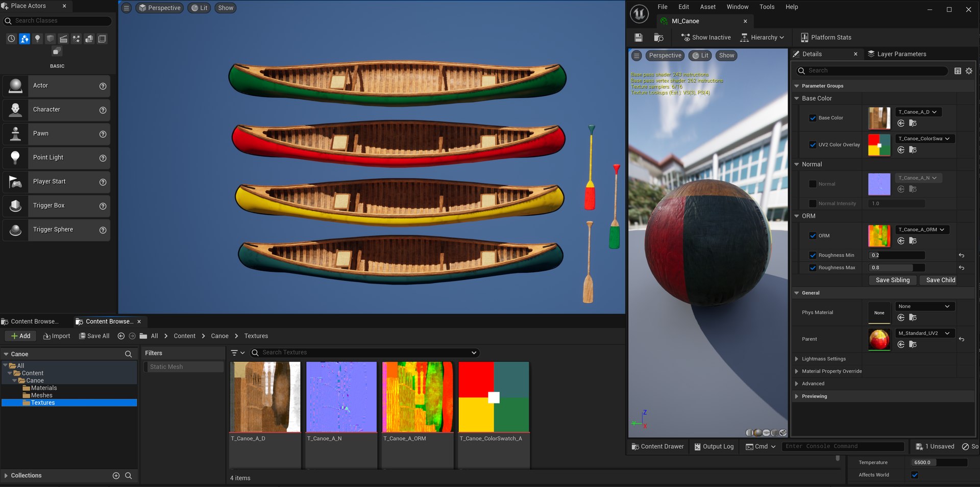Viewport: 980px width, 487px height.
Task: Adjust the Roughness Min value slider
Action: click(897, 255)
